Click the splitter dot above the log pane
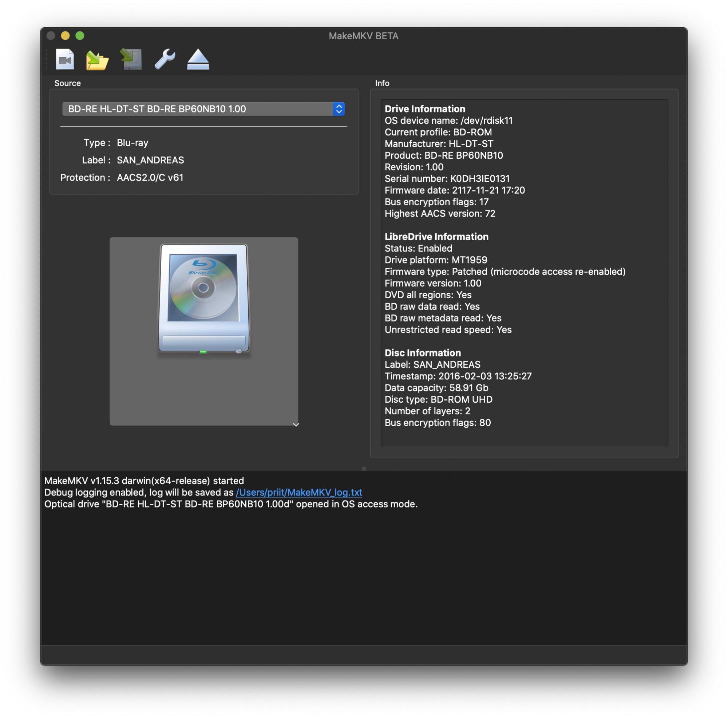This screenshot has height=719, width=728. 364,469
